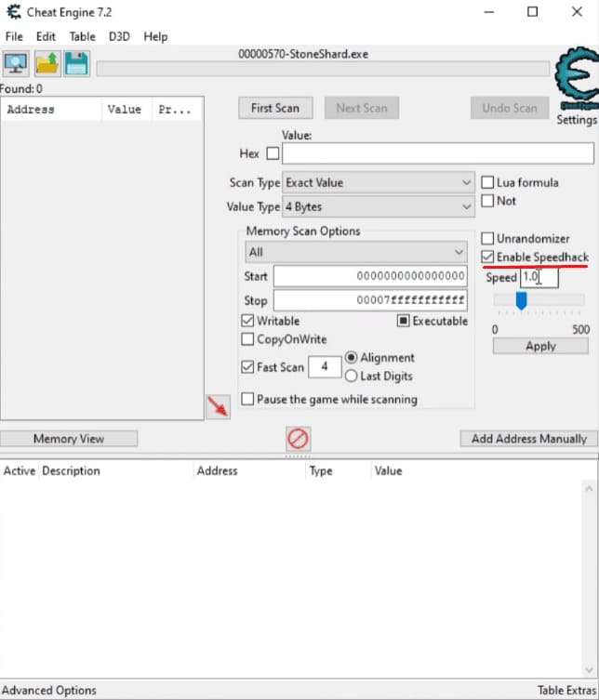Click the Apply speed button
Viewport: 599px width, 700px height.
point(540,346)
